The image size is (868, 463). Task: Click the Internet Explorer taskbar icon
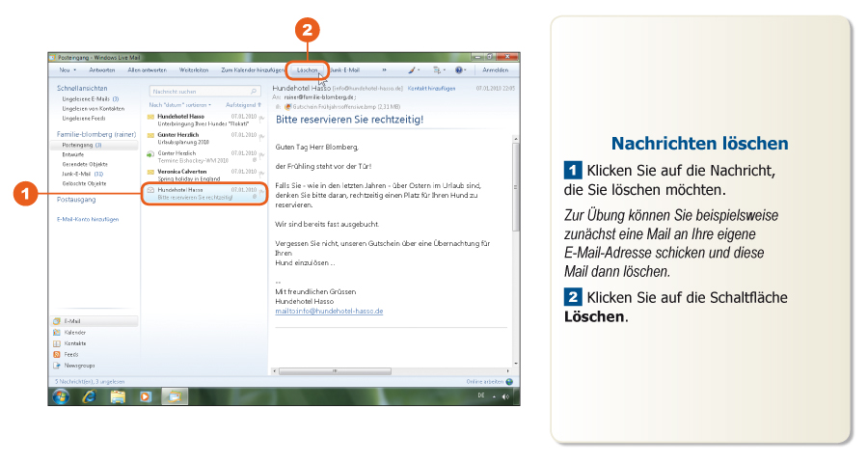point(90,395)
